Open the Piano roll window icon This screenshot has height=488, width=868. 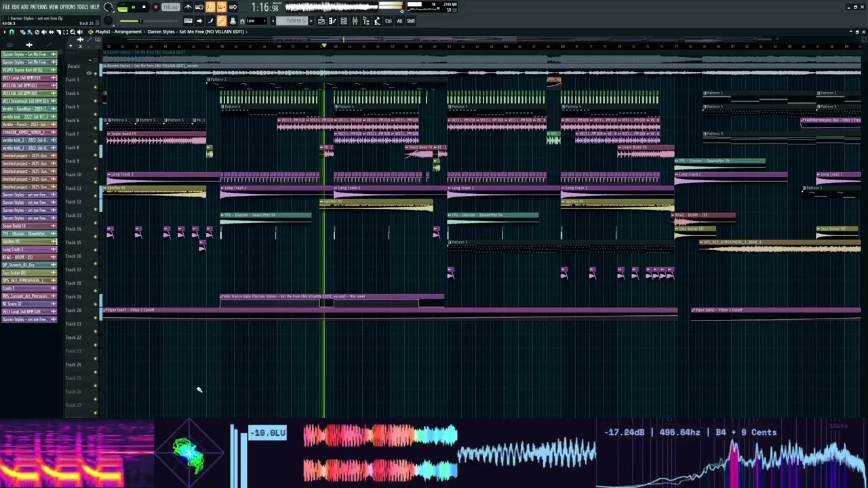click(x=332, y=21)
